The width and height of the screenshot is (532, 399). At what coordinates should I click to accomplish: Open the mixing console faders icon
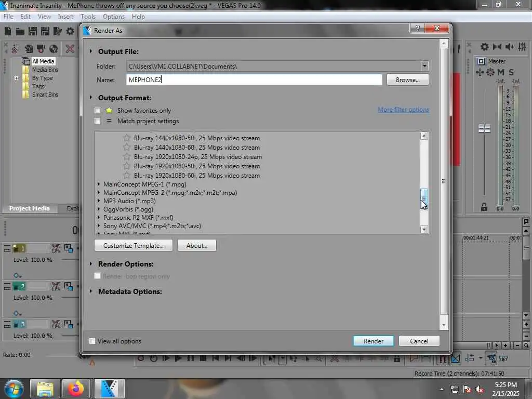[522, 47]
